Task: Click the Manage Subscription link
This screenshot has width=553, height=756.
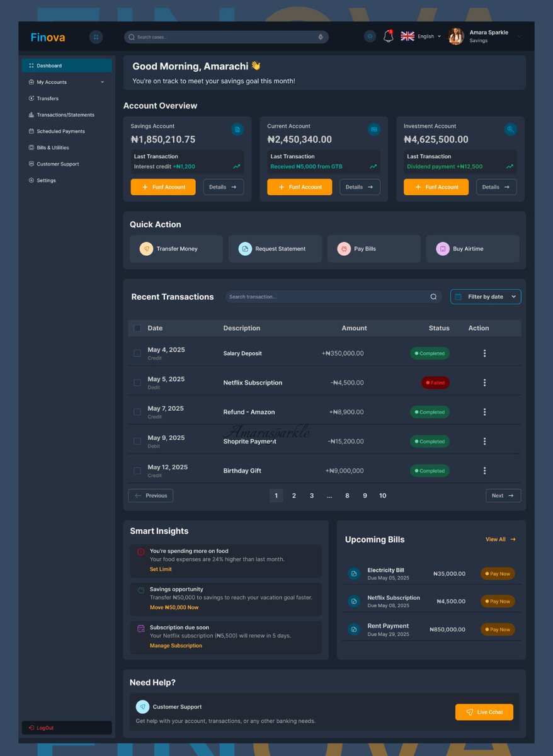Action: [x=176, y=646]
